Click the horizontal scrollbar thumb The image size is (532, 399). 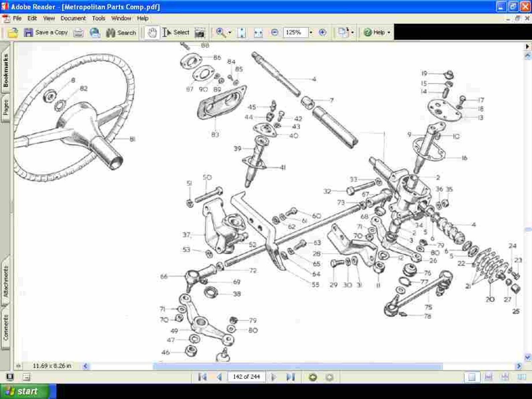tap(297, 366)
